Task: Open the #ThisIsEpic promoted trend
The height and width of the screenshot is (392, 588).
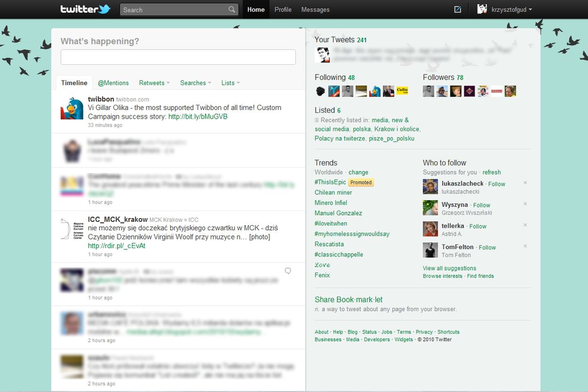Action: point(330,182)
